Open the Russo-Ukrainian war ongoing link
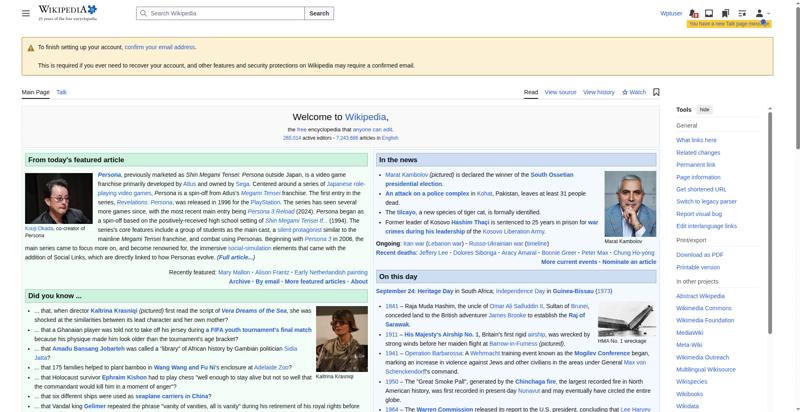The image size is (800, 412). [x=495, y=244]
